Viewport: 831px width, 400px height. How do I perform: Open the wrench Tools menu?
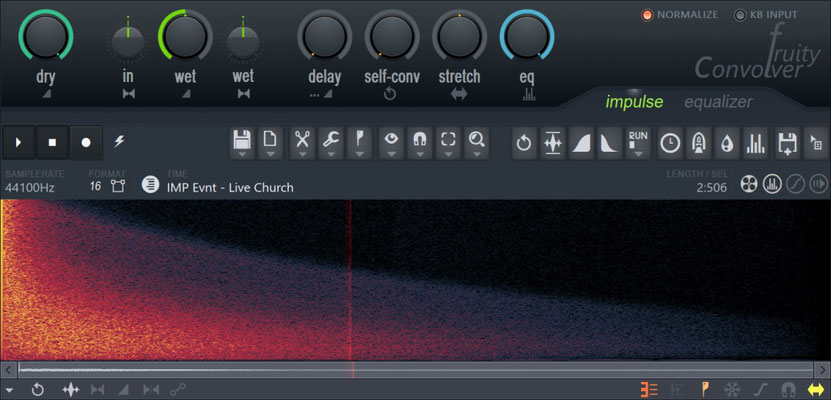coord(331,143)
